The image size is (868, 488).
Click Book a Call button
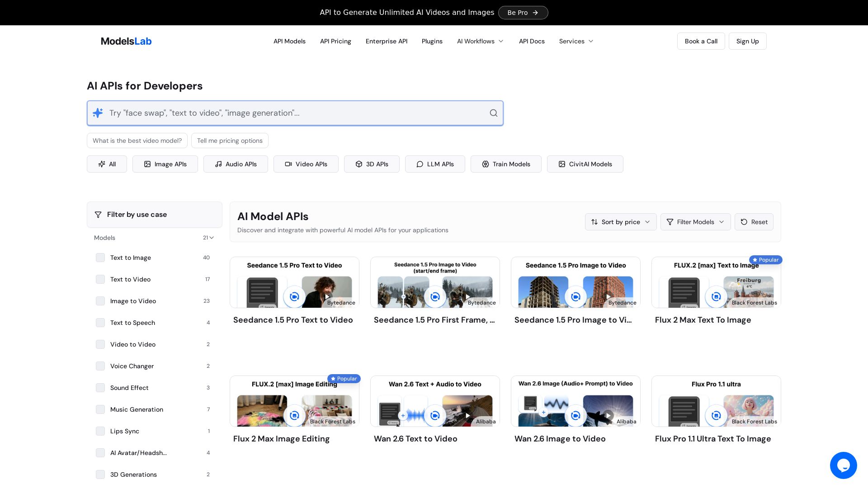pos(701,41)
